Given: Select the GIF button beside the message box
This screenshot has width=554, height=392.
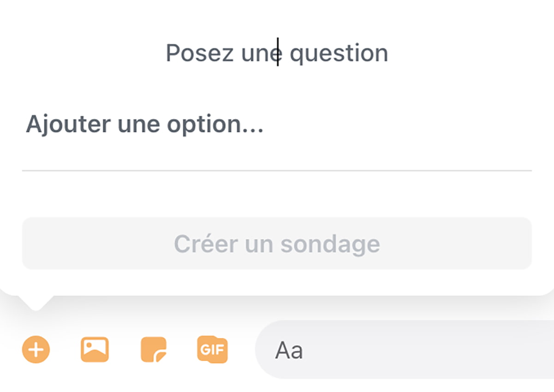Looking at the screenshot, I should [212, 350].
